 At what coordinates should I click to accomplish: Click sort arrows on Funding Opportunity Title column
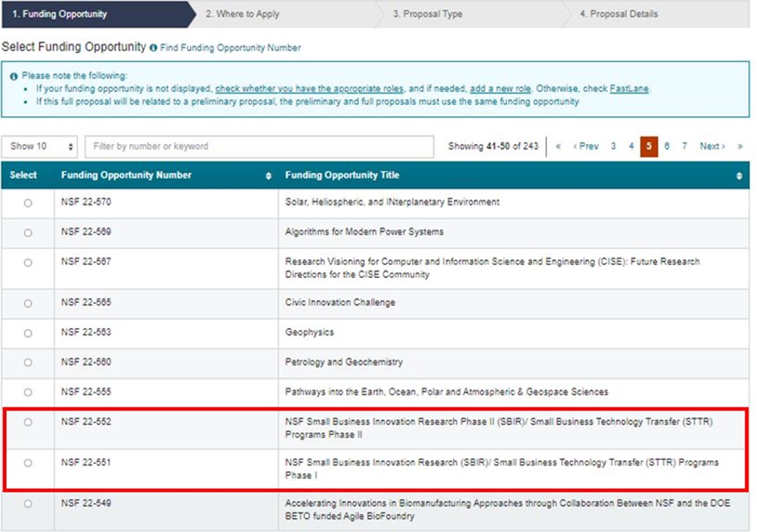(x=739, y=176)
